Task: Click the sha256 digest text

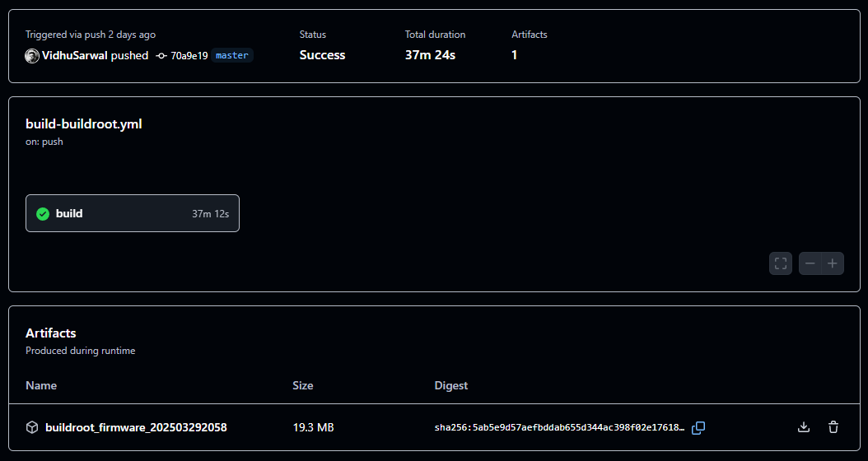Action: pyautogui.click(x=559, y=428)
